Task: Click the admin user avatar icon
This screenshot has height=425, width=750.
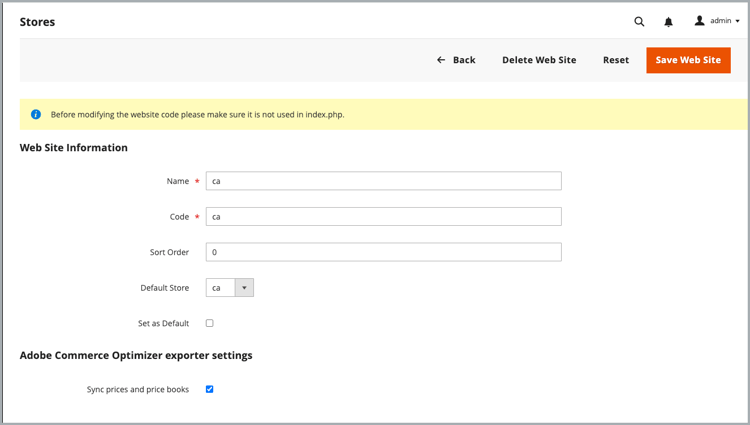Action: point(699,20)
